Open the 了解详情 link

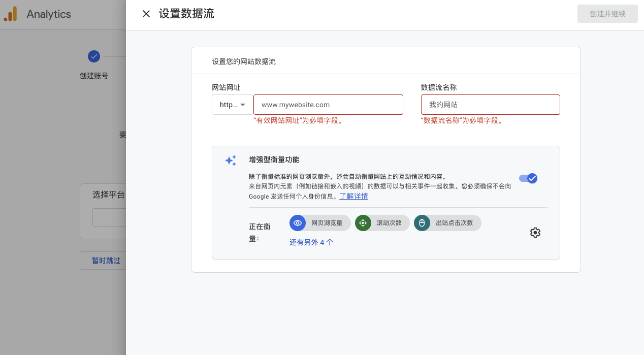pos(353,196)
